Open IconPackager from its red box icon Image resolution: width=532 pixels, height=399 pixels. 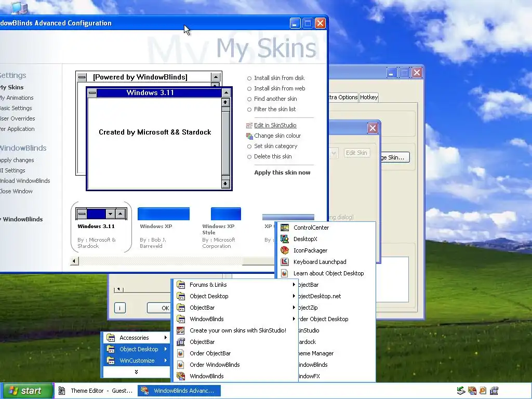pos(284,250)
